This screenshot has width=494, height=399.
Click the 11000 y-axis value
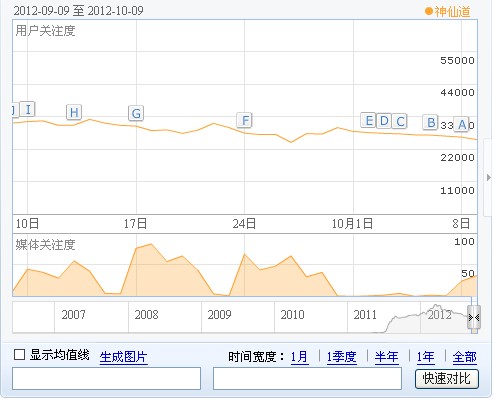coord(457,190)
